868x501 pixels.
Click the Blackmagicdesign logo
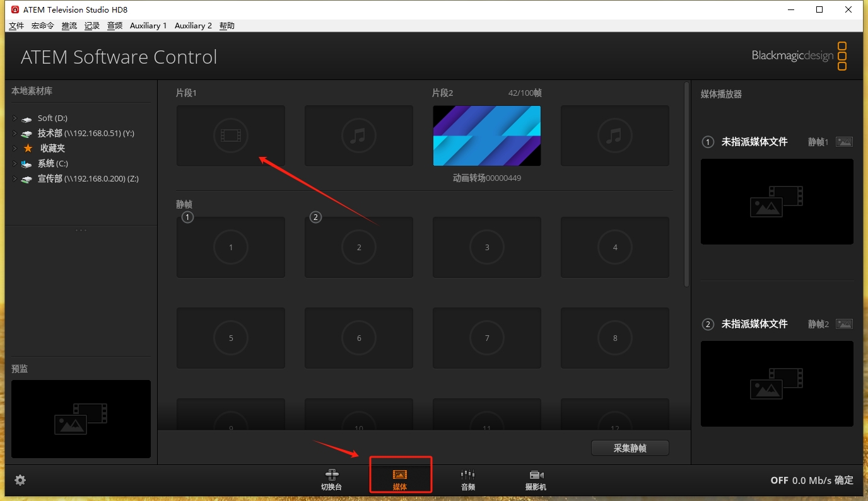pyautogui.click(x=799, y=56)
